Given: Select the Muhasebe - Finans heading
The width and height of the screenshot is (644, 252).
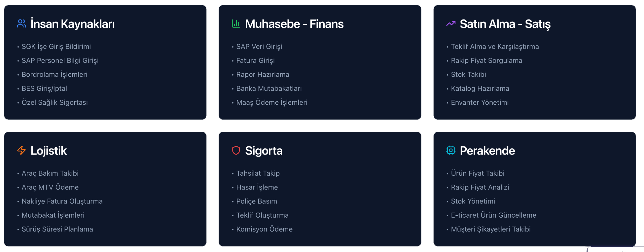Looking at the screenshot, I should click(x=294, y=24).
